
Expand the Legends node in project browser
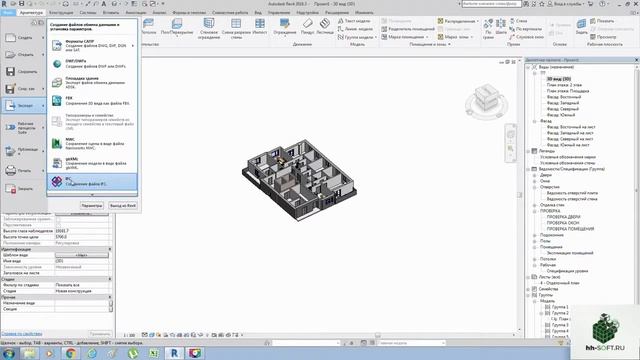[528, 151]
